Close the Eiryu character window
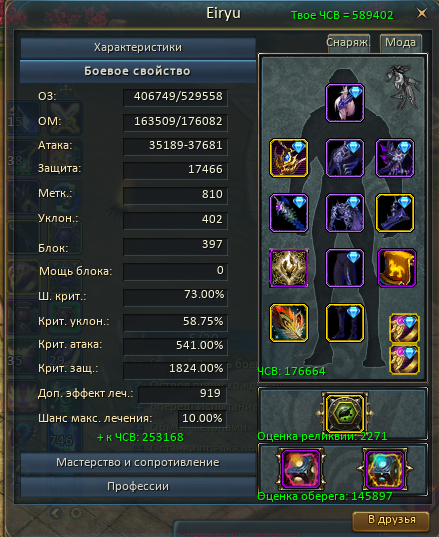439x537 pixels. point(422,13)
